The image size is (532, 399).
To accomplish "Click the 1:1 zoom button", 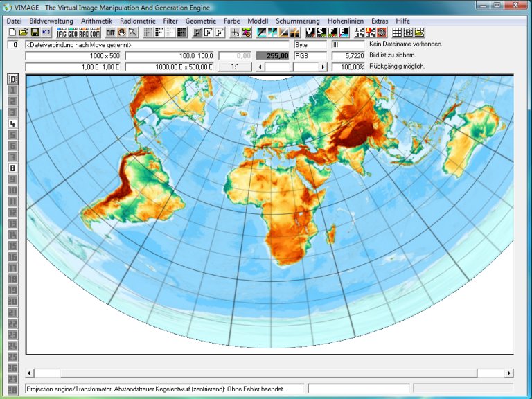I will (x=235, y=66).
